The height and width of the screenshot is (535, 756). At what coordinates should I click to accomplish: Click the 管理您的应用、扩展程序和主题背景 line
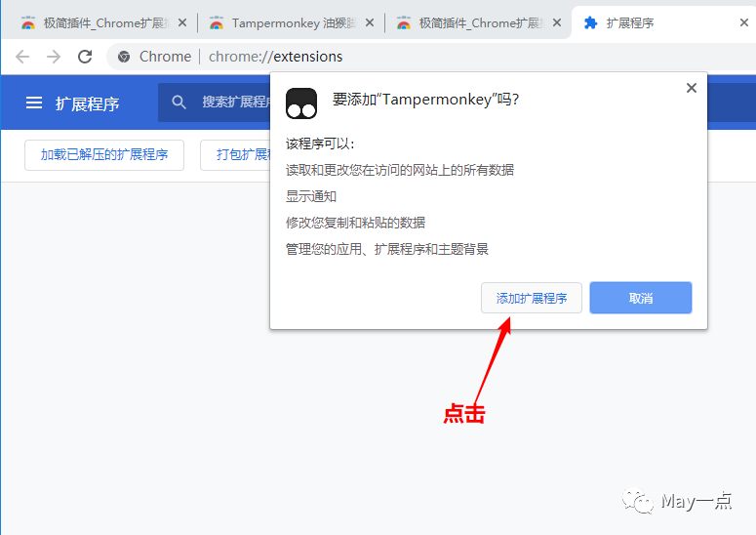pyautogui.click(x=387, y=249)
